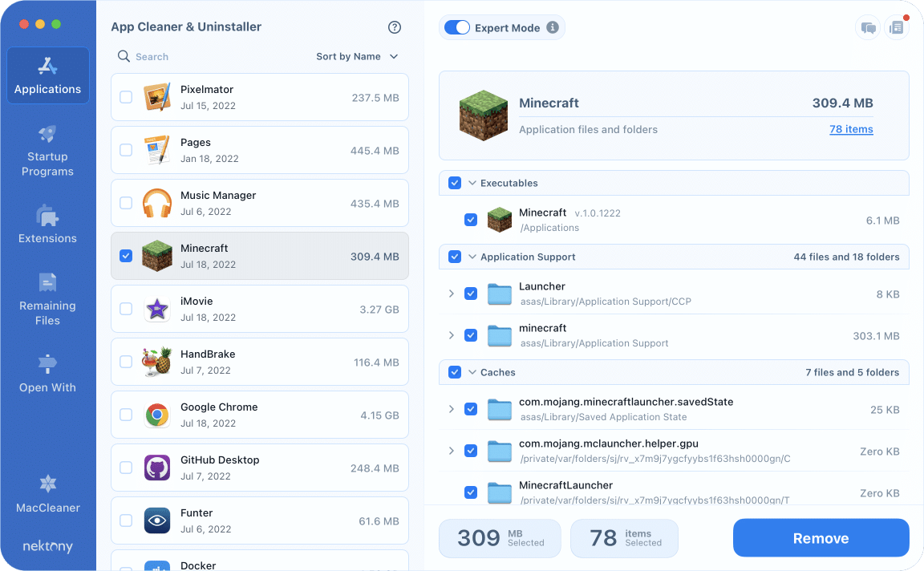This screenshot has height=571, width=924.
Task: Uncheck the Application Support group checkbox
Action: pos(455,257)
